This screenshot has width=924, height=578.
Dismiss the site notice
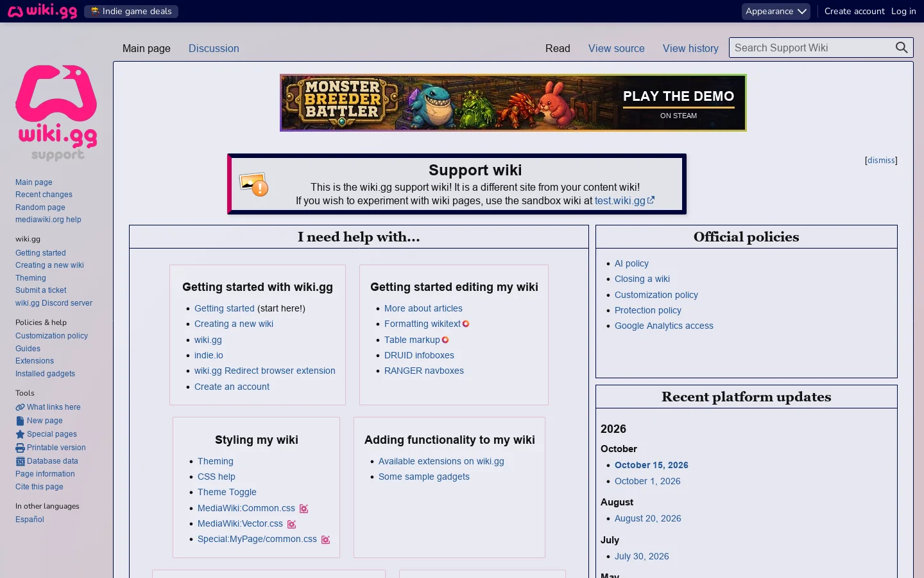click(x=881, y=161)
